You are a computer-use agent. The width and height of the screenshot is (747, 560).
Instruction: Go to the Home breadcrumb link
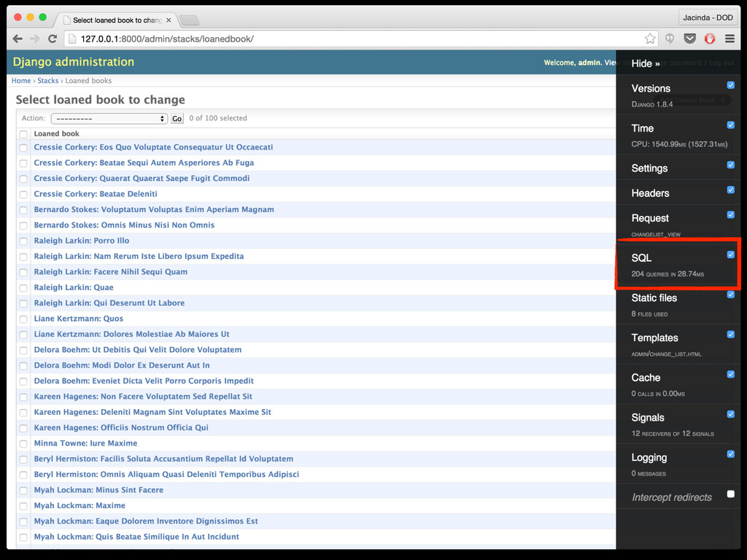[x=21, y=81]
